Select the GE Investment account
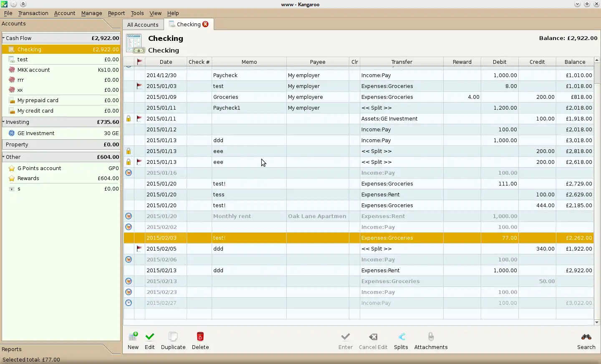 pyautogui.click(x=36, y=133)
